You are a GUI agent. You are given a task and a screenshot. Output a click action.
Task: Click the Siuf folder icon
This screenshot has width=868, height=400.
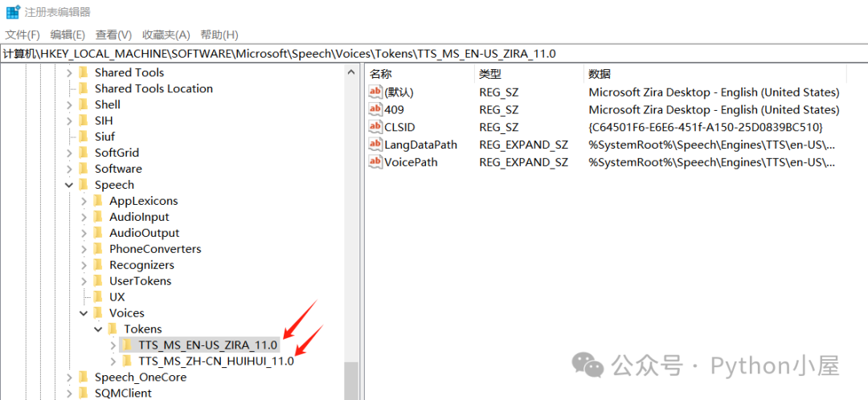[x=84, y=137]
